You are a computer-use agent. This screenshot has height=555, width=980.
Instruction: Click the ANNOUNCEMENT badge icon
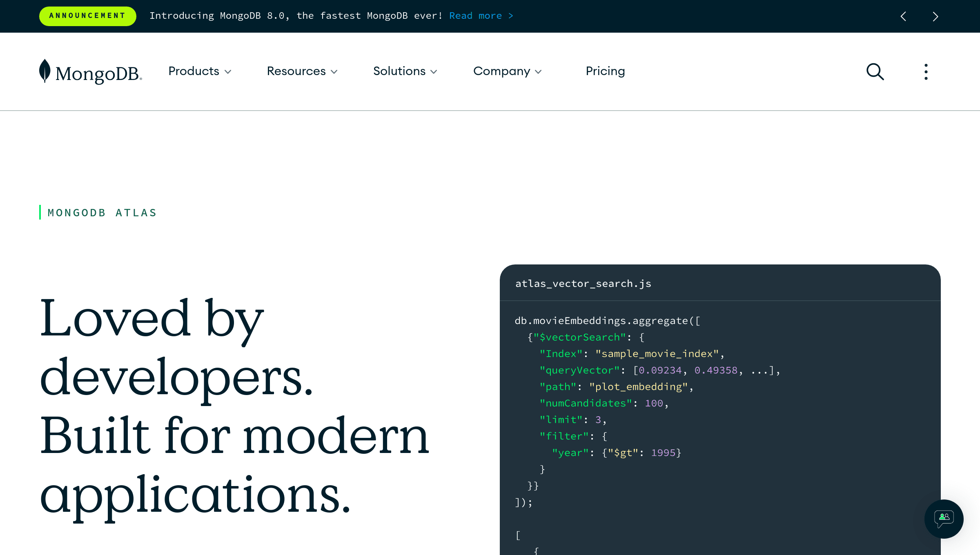click(x=87, y=16)
